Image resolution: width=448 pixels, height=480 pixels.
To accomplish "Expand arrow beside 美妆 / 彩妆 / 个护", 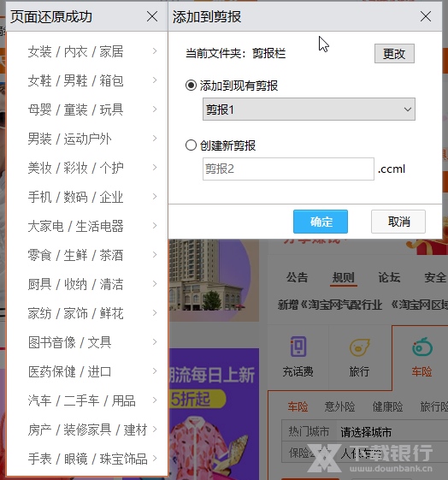I will [155, 167].
